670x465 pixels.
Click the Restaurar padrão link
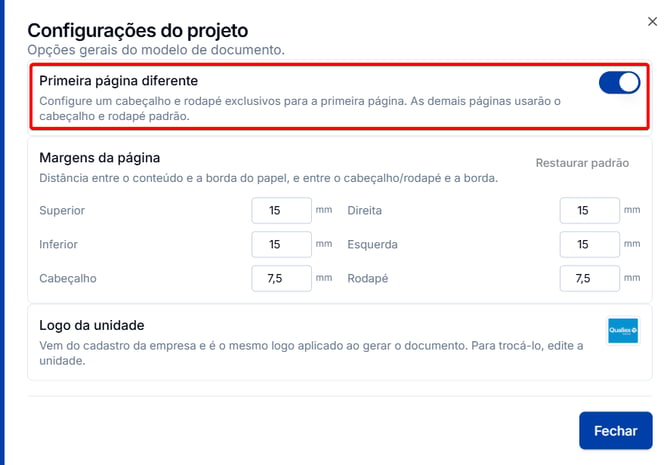point(582,163)
